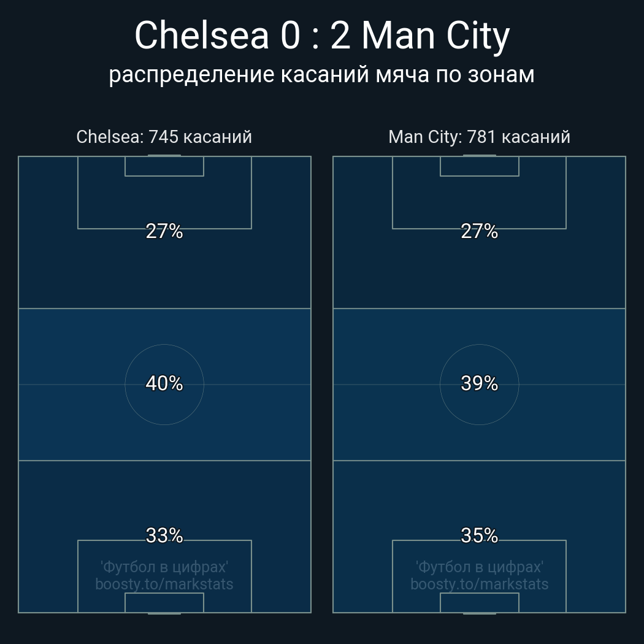Open the boosty.to/markstats link on Man City's pitch
The height and width of the screenshot is (644, 644).
pyautogui.click(x=479, y=584)
